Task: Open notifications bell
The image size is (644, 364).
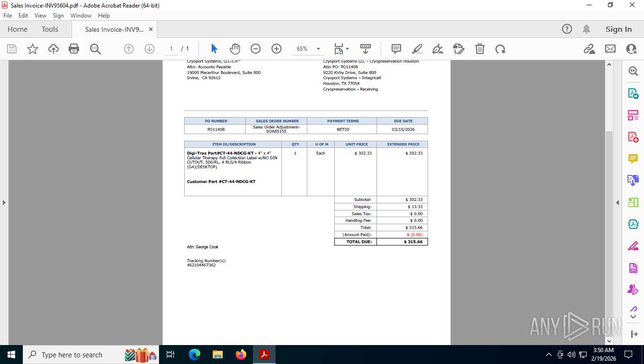Action: click(x=586, y=29)
